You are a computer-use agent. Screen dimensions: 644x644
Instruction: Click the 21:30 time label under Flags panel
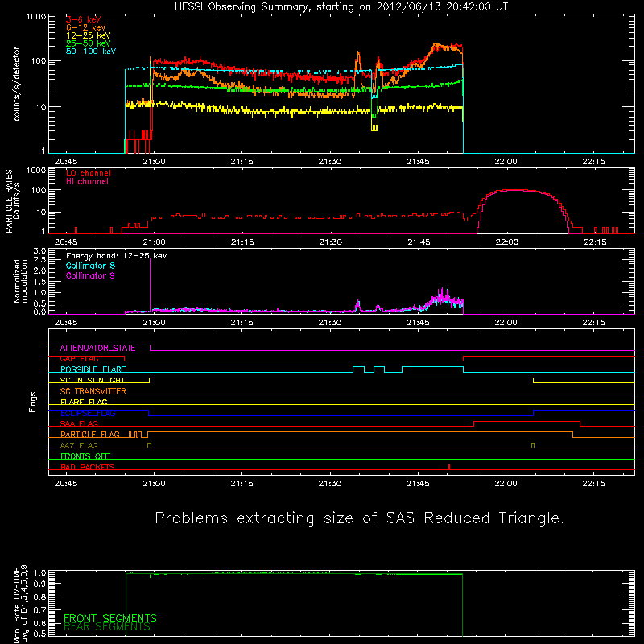tap(330, 484)
